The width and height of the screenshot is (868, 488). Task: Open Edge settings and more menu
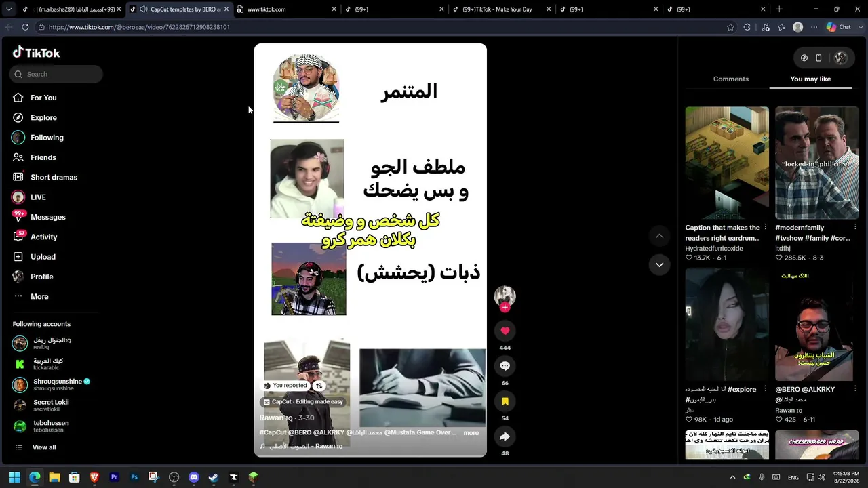tap(813, 27)
